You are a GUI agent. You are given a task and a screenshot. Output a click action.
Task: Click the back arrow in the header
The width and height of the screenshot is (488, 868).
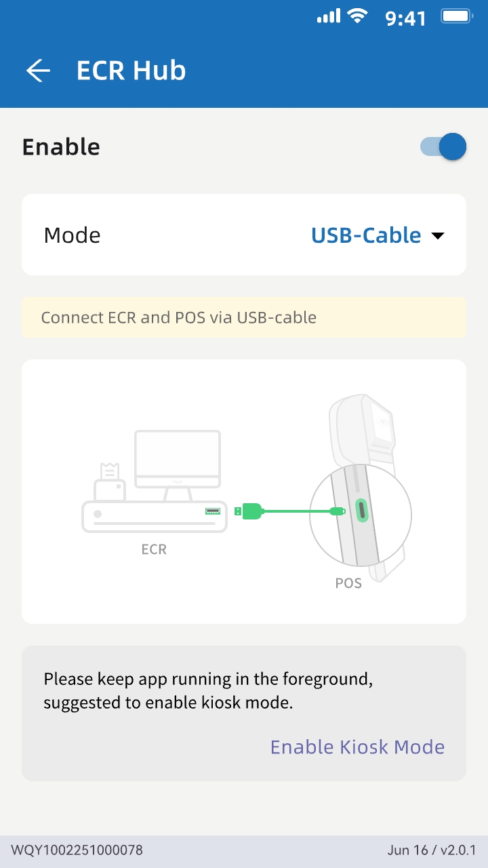(x=39, y=70)
